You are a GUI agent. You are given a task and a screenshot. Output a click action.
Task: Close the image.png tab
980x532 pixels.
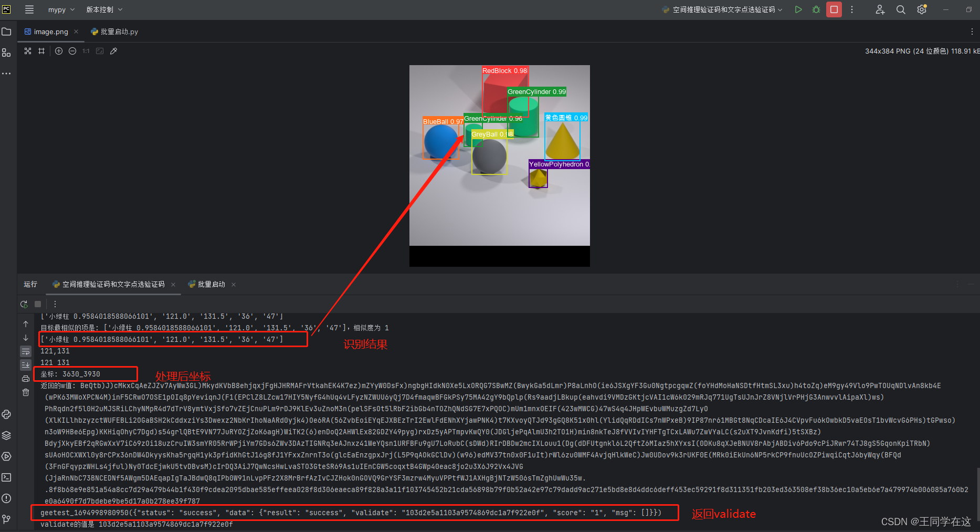click(76, 32)
